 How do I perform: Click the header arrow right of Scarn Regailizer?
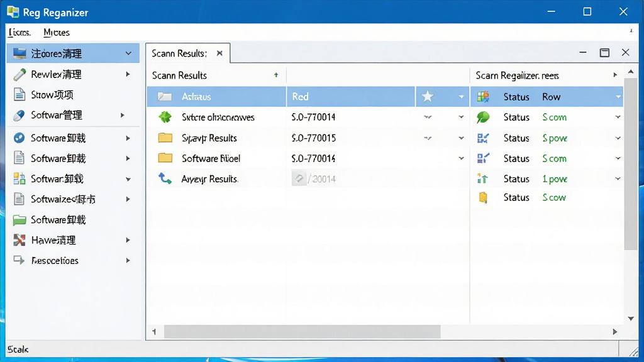615,75
